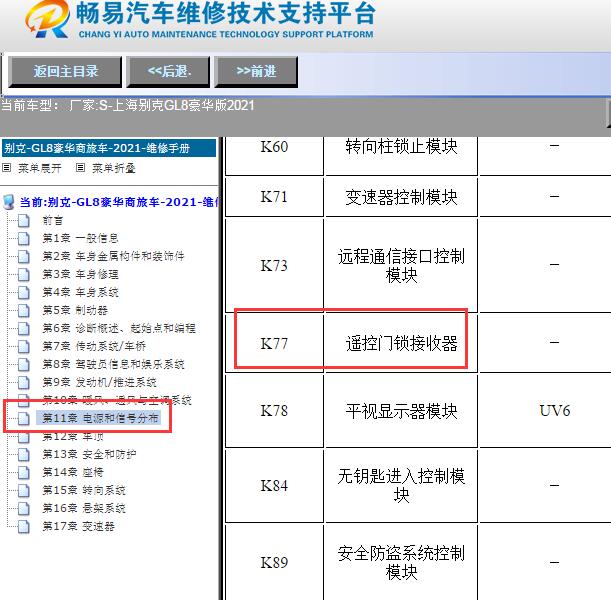
Task: Go back with the <<后退 button
Action: pyautogui.click(x=168, y=72)
